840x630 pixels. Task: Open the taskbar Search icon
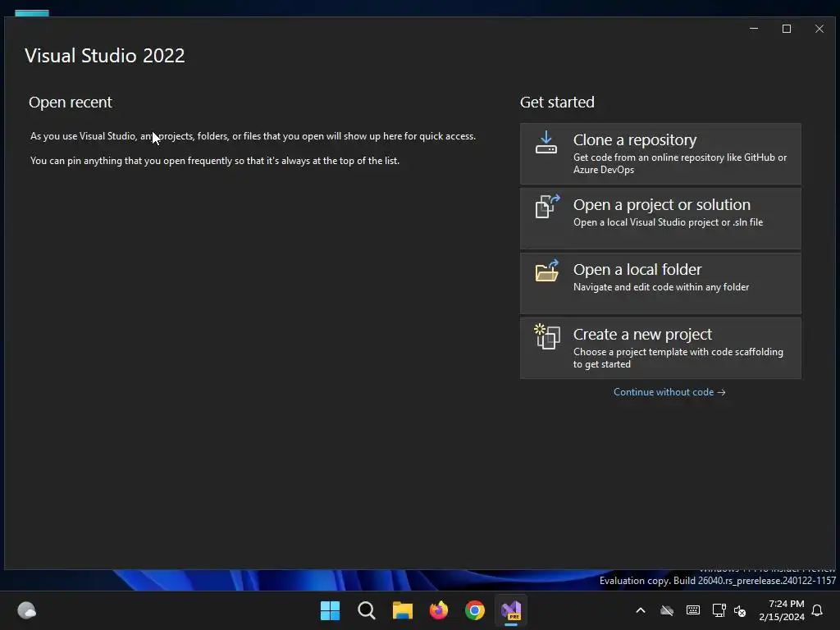click(367, 610)
